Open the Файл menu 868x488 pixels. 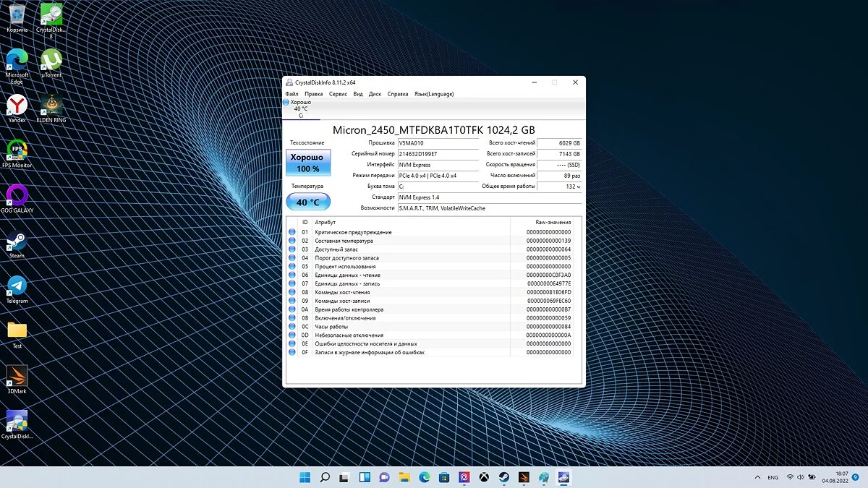tap(292, 94)
